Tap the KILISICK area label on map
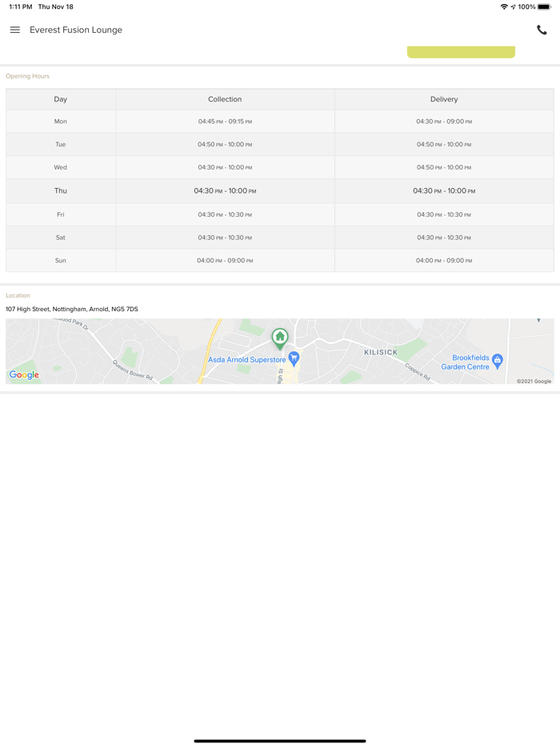 pyautogui.click(x=381, y=352)
